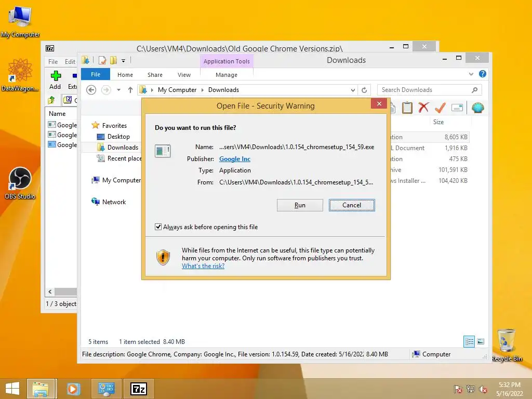
Task: Click the 7-Zip up-folder arrow icon
Action: pos(51,100)
